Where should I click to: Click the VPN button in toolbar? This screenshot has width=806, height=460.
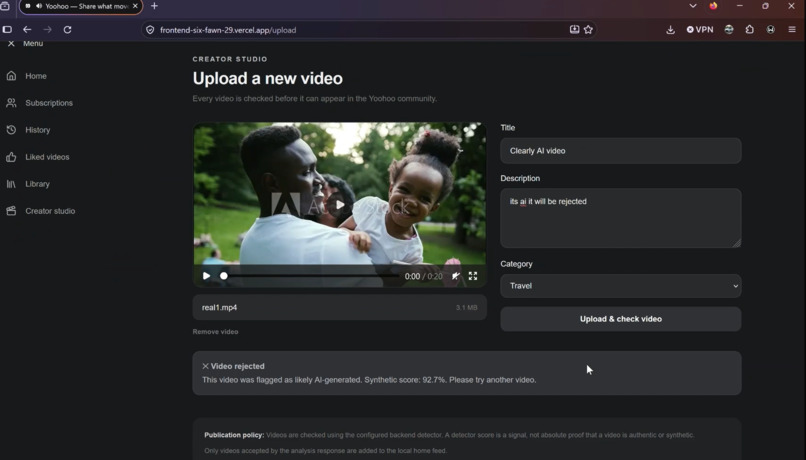700,30
